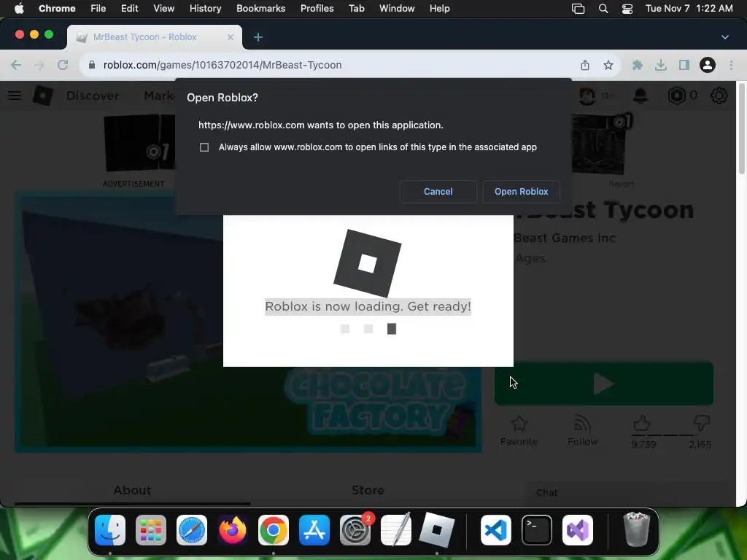Click the green Play button

tap(604, 384)
